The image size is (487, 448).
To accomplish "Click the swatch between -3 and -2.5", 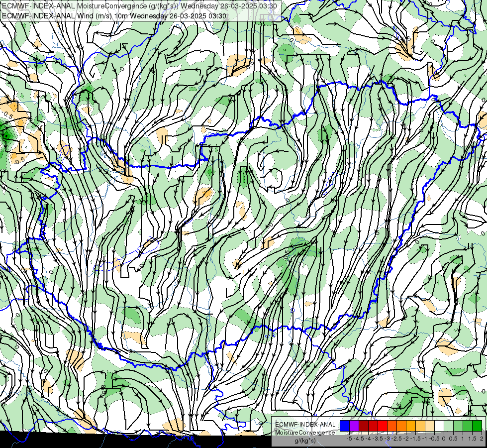I will (x=392, y=426).
